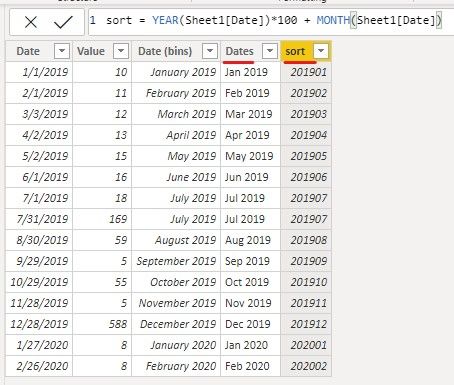Viewport: 454px width, 385px height.
Task: Select the Nov 2019 Dates cell
Action: tap(250, 303)
